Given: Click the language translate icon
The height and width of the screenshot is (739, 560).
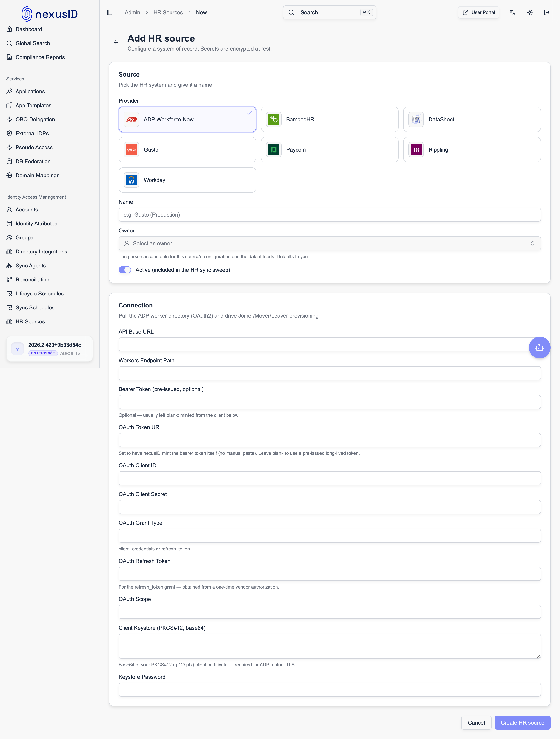Looking at the screenshot, I should 513,12.
